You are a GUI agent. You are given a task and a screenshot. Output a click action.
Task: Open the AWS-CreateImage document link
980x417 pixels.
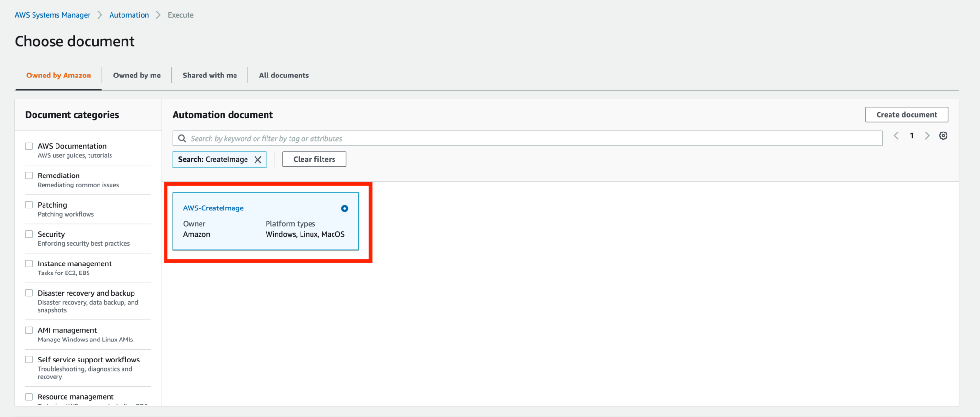(x=213, y=208)
